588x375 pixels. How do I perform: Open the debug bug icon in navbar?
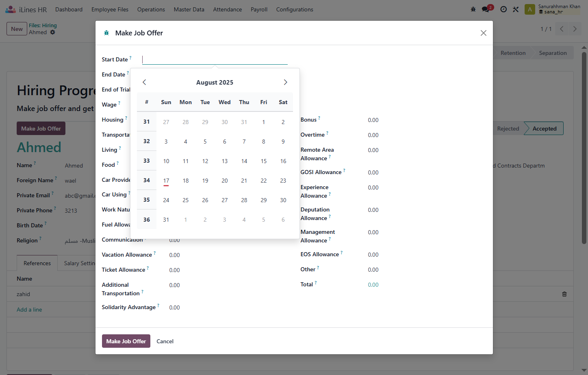473,9
